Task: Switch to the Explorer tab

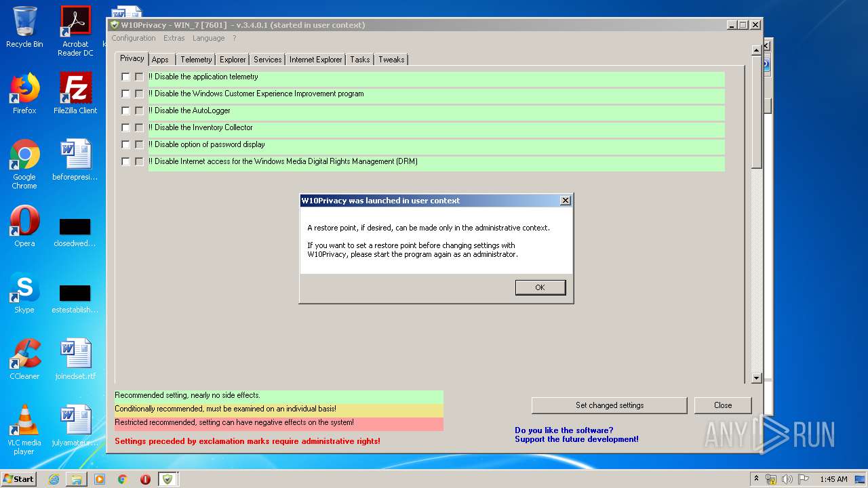Action: pyautogui.click(x=233, y=60)
